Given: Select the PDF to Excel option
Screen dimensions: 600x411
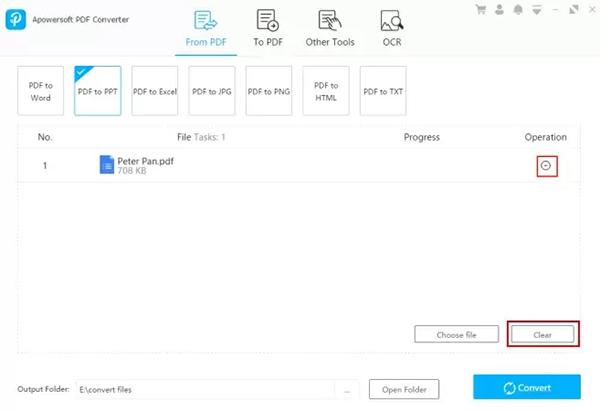Looking at the screenshot, I should [x=155, y=91].
